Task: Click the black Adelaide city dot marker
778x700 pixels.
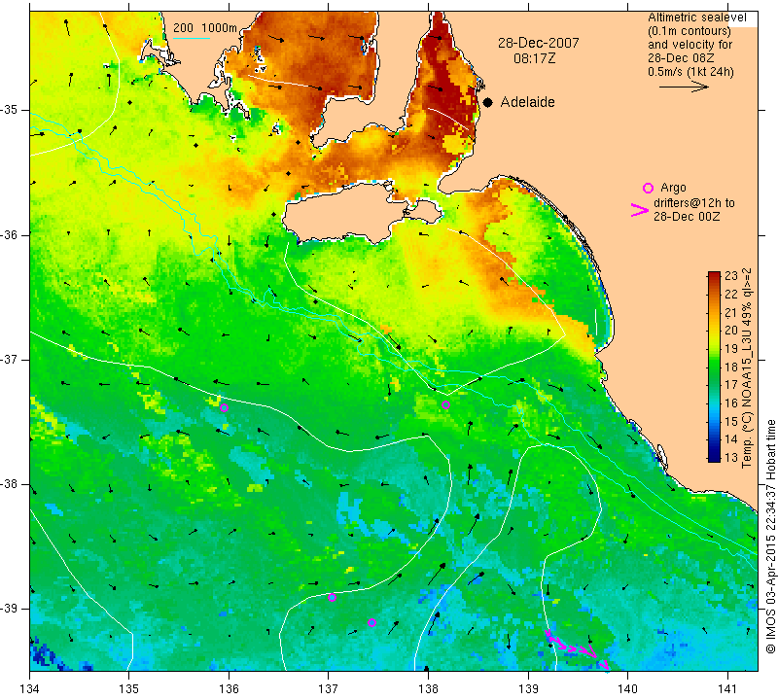Action: [x=488, y=102]
